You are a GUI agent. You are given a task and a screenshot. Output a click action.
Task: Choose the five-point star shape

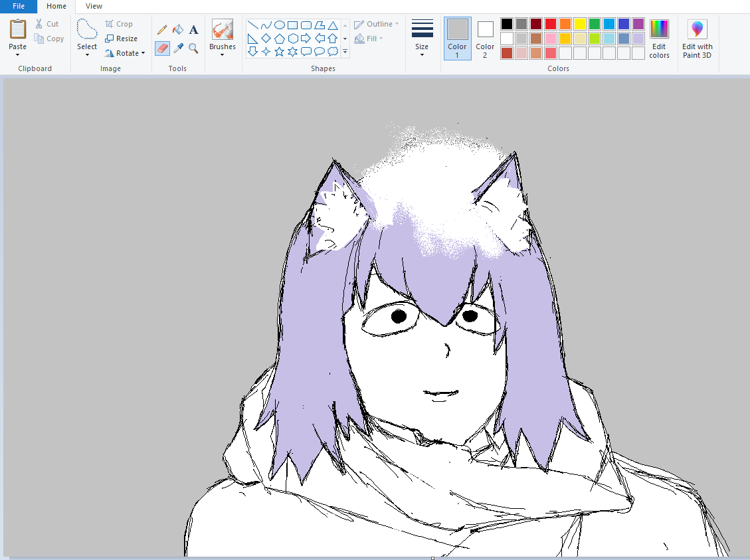pos(279,52)
